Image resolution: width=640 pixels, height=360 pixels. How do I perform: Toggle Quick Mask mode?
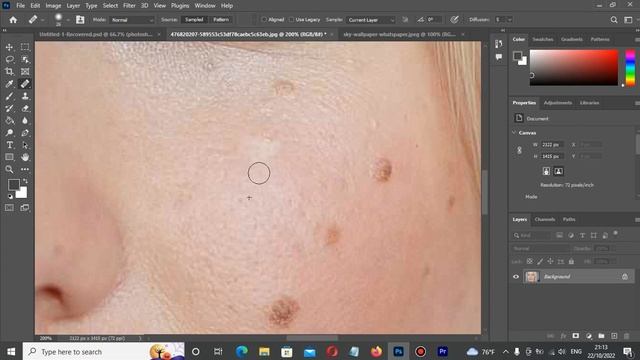[x=9, y=208]
